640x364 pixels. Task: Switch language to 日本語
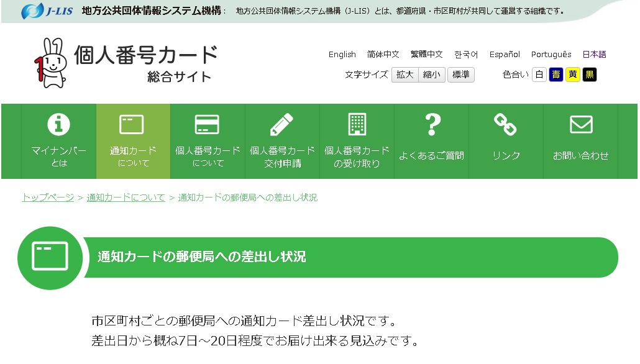(594, 54)
